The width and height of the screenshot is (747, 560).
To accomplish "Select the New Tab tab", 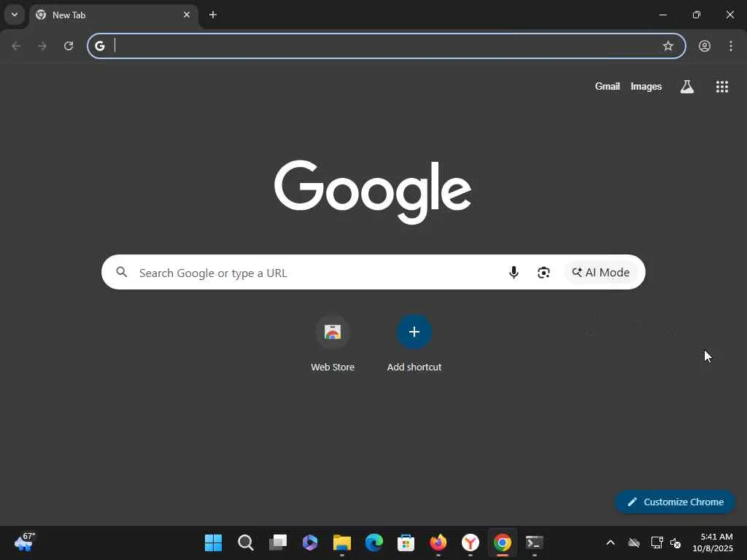I will [114, 15].
